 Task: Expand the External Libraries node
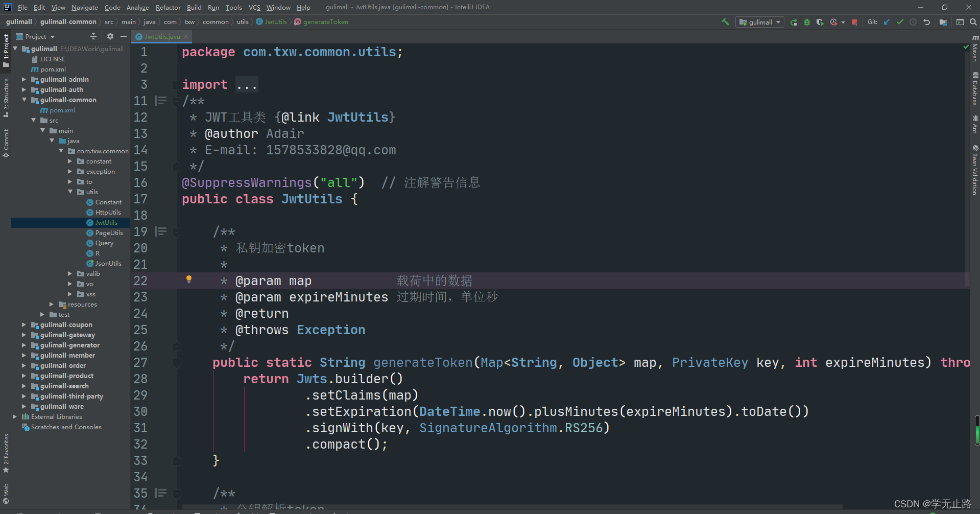tap(15, 416)
